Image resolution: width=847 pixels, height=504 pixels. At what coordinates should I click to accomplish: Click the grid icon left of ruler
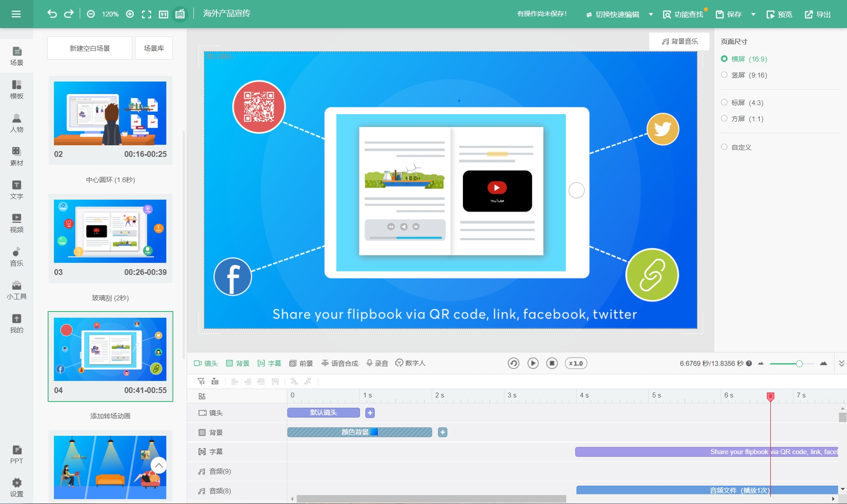(202, 396)
